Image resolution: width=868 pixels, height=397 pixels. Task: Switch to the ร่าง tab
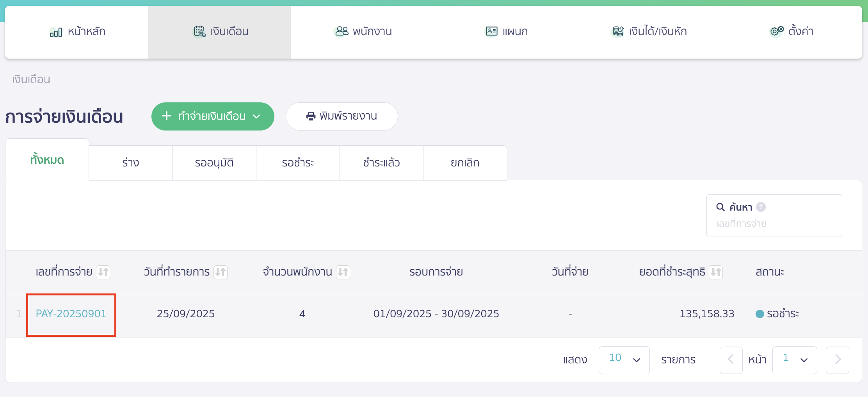[130, 163]
